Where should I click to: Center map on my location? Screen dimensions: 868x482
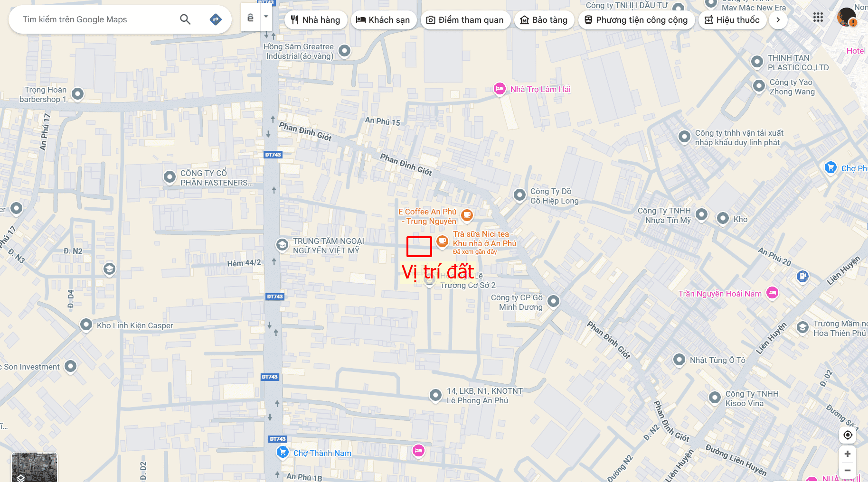tap(848, 435)
